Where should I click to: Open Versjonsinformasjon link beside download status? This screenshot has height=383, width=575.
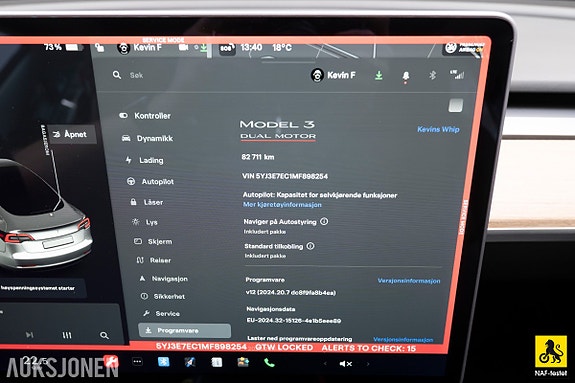tap(403, 339)
